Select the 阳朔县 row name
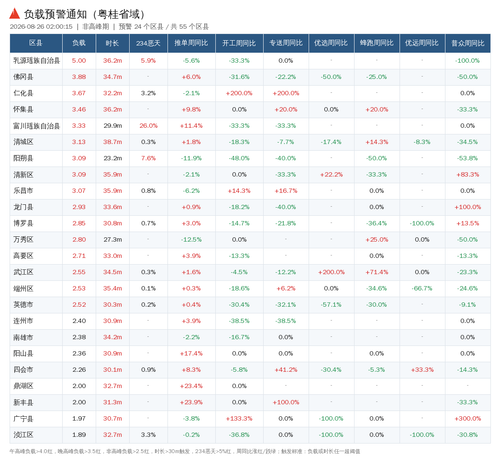The image size is (500, 467). [23, 158]
